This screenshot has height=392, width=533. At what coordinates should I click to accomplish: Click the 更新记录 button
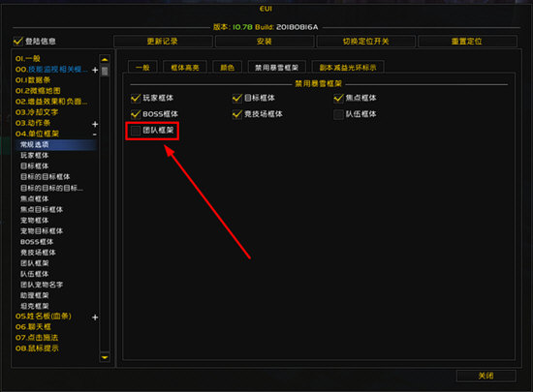(x=163, y=42)
